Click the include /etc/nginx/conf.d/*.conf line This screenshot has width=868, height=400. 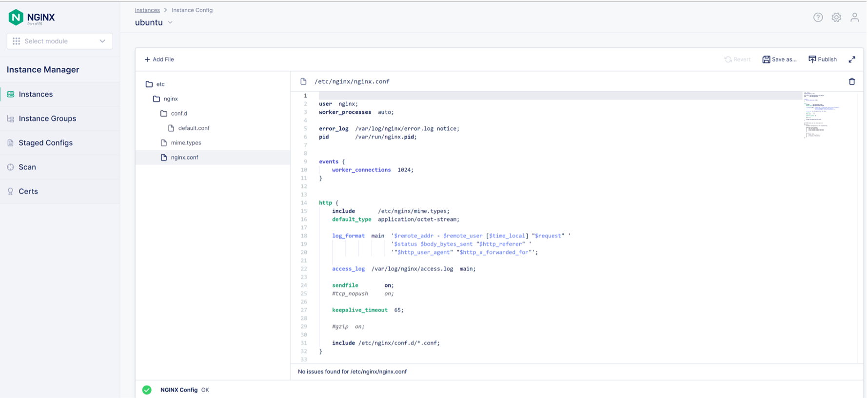tap(386, 343)
